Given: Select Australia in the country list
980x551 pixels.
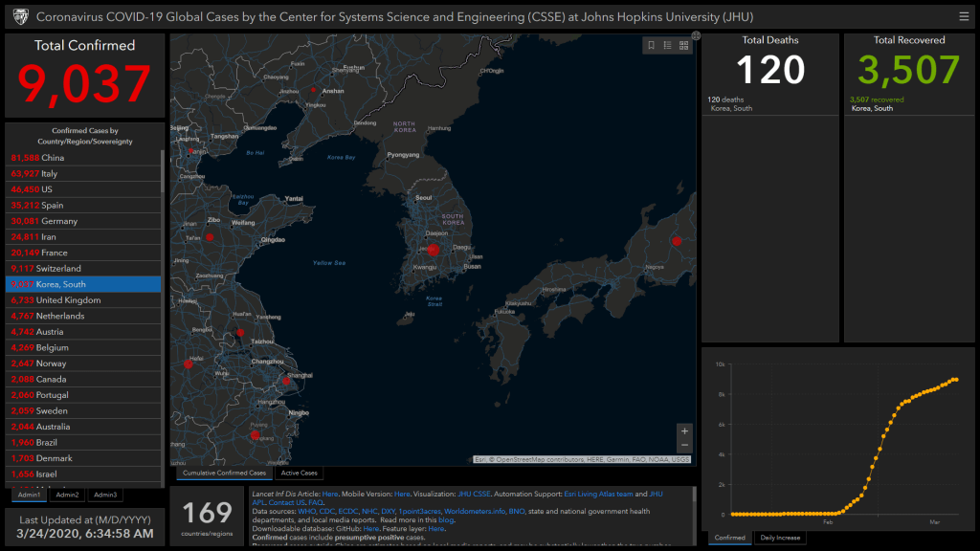Looking at the screenshot, I should point(83,427).
